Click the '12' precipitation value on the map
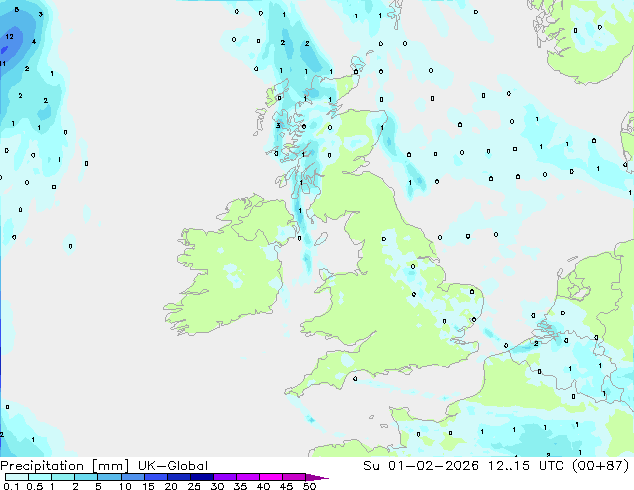634x490 pixels. pyautogui.click(x=9, y=36)
